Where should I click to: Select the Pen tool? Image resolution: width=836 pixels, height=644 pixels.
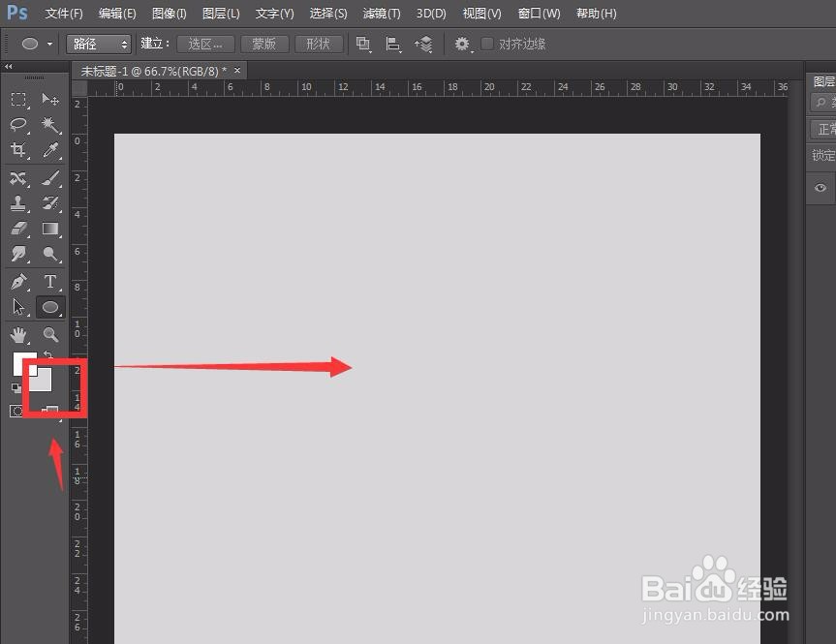pyautogui.click(x=17, y=283)
